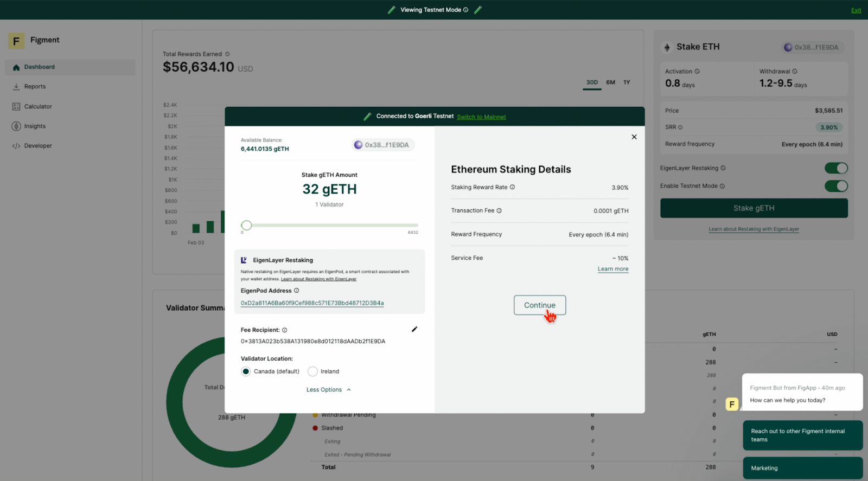The height and width of the screenshot is (481, 868).
Task: Open wallet selector in Stake ETH panel
Action: pyautogui.click(x=812, y=47)
